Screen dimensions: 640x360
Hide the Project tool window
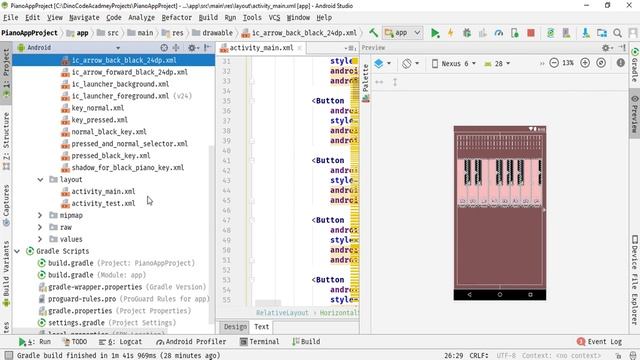pos(208,48)
